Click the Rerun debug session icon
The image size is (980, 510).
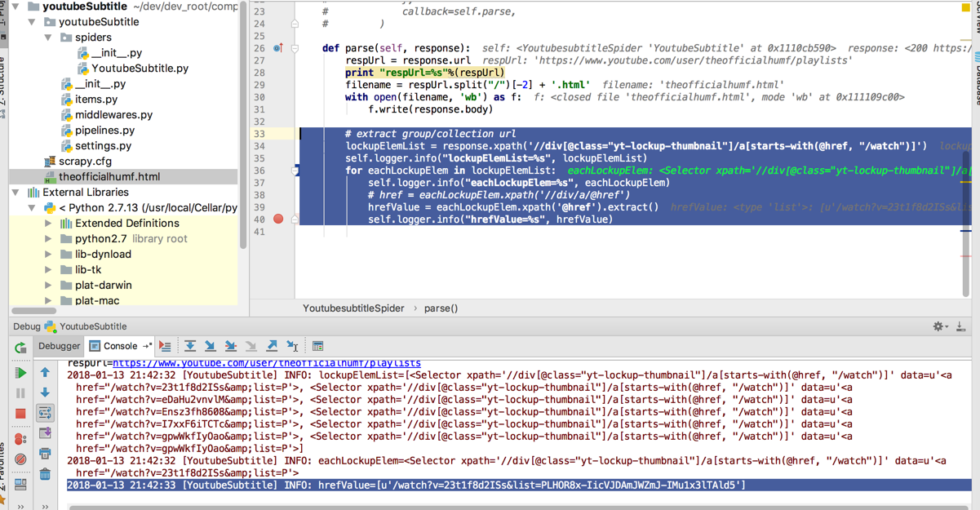pyautogui.click(x=20, y=347)
